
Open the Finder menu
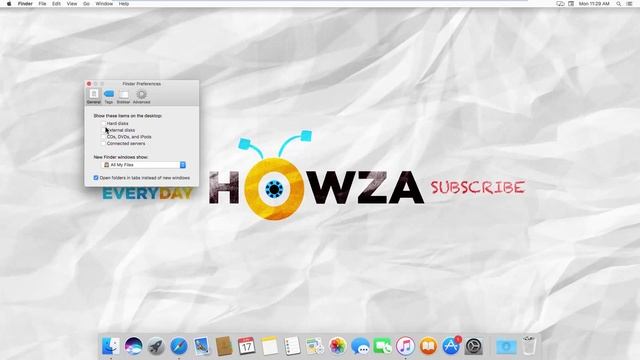[x=25, y=4]
